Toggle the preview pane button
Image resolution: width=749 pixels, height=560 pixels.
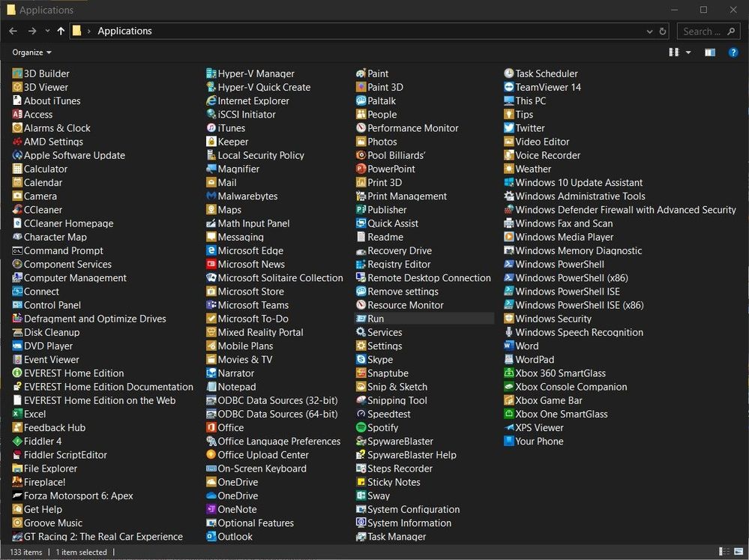pyautogui.click(x=710, y=52)
